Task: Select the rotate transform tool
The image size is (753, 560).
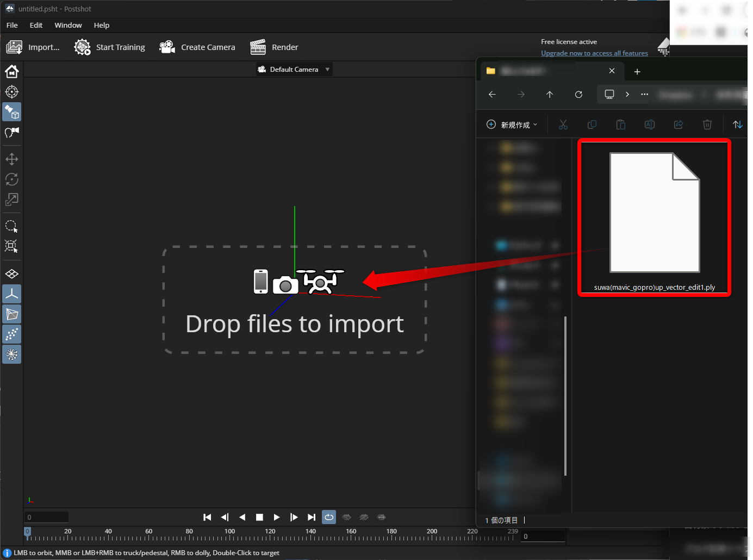Action: pyautogui.click(x=12, y=179)
